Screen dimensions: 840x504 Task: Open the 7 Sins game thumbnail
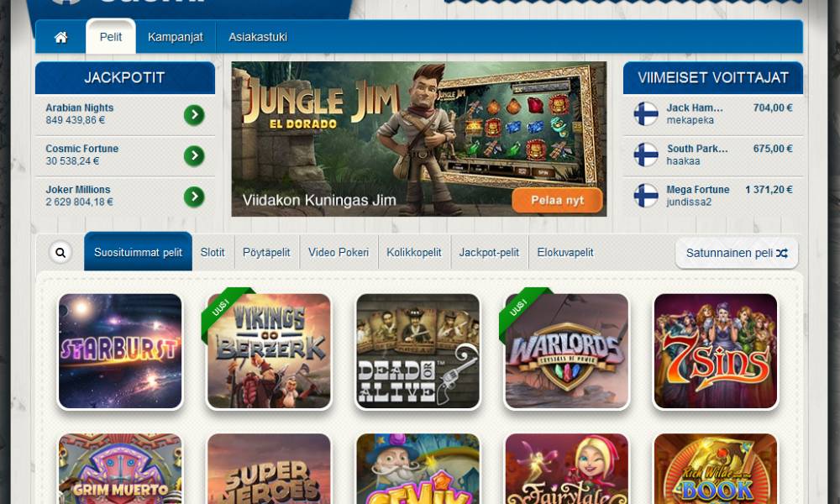click(716, 351)
